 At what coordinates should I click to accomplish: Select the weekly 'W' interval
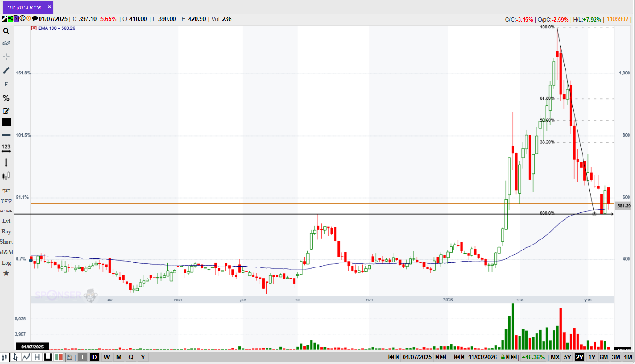point(107,357)
